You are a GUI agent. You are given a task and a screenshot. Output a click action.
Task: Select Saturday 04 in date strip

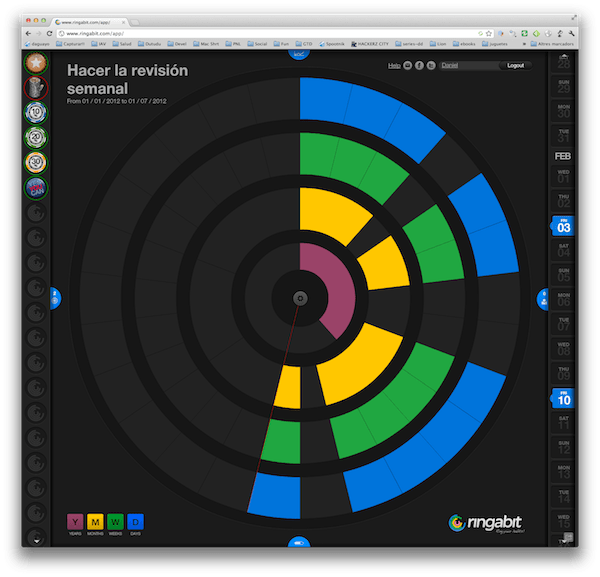563,250
